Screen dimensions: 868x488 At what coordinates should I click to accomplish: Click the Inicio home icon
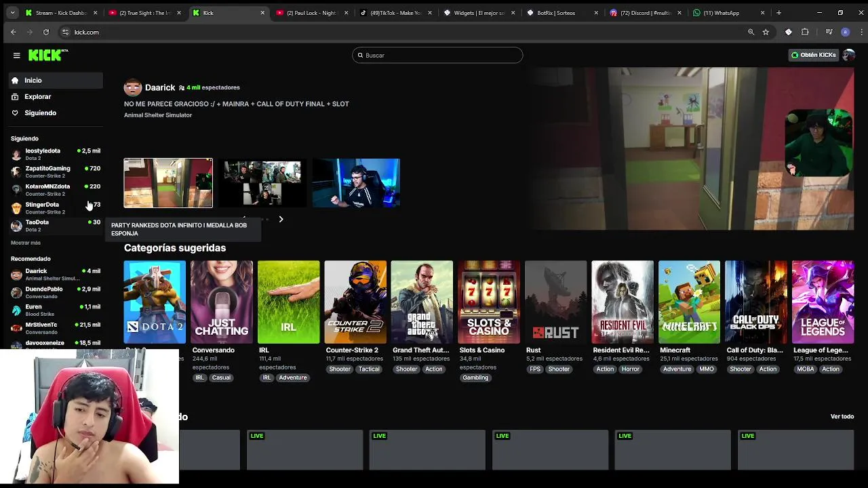coord(15,81)
